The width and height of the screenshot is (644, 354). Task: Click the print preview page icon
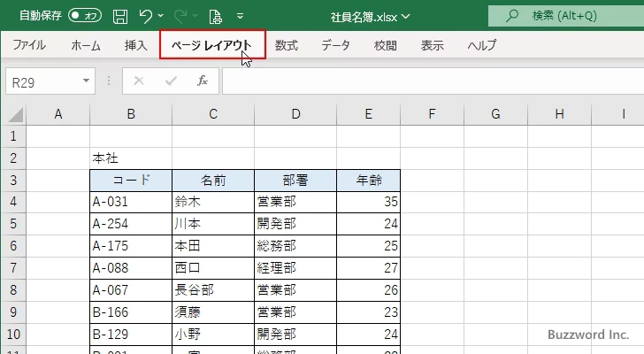coord(215,17)
